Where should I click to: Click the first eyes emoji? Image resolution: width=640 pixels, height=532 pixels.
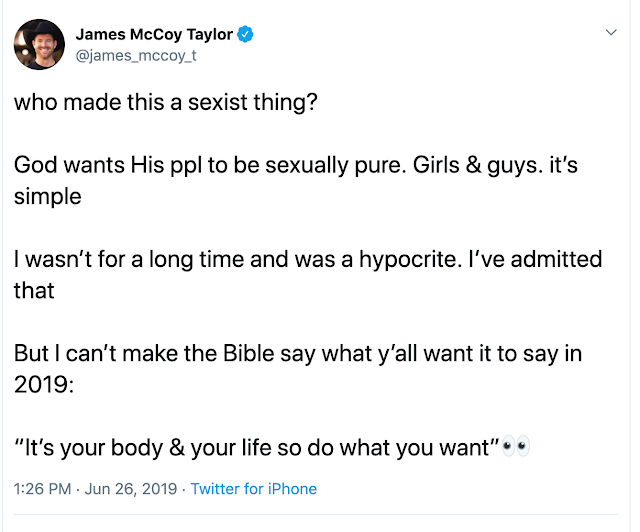point(509,446)
